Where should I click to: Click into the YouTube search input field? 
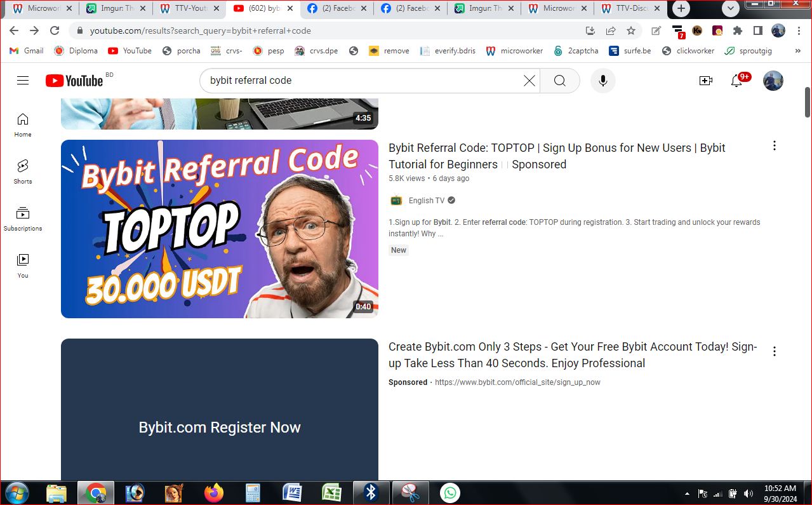click(x=362, y=81)
